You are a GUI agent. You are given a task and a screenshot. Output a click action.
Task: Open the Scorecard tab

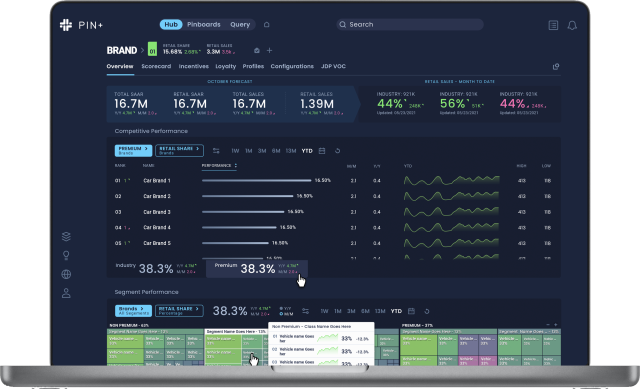click(x=156, y=66)
